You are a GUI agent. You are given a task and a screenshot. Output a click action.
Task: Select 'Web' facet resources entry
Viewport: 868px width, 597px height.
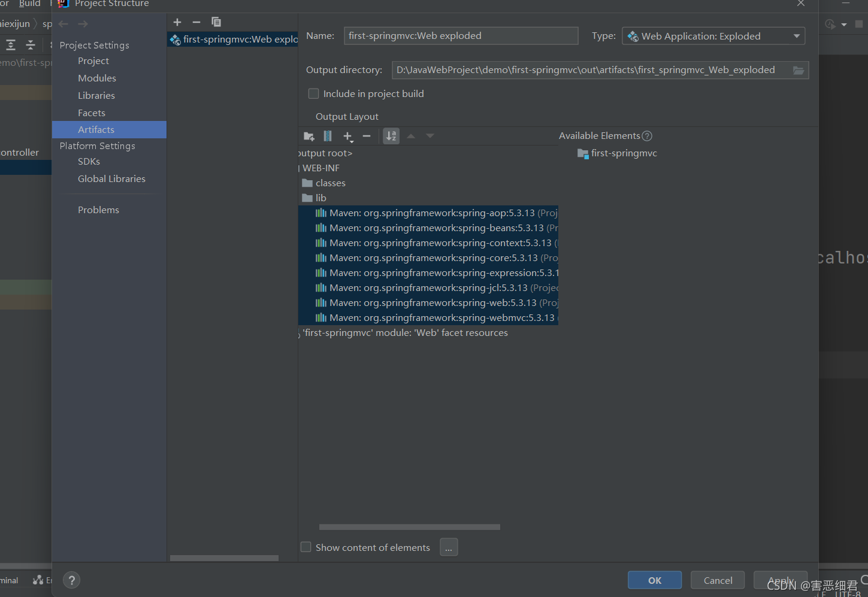click(405, 333)
